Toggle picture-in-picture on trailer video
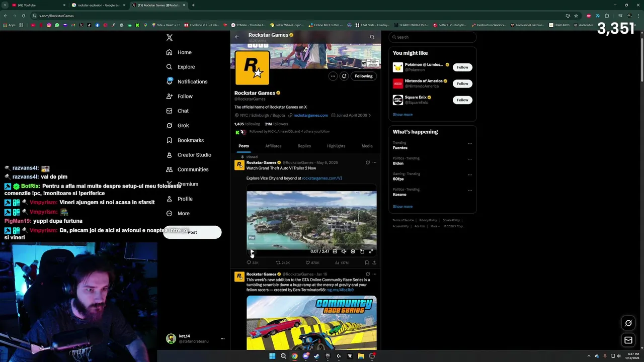Image resolution: width=644 pixels, height=362 pixels. pyautogui.click(x=362, y=251)
